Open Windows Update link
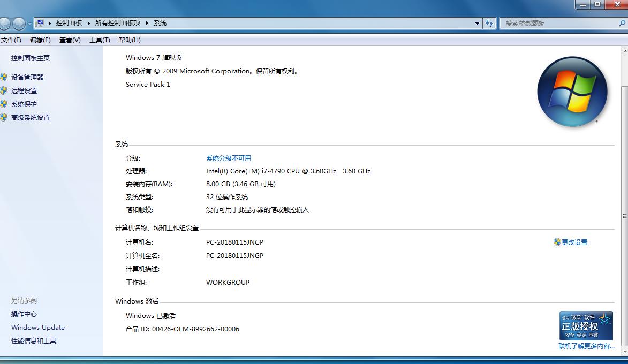The height and width of the screenshot is (364, 628). [38, 327]
